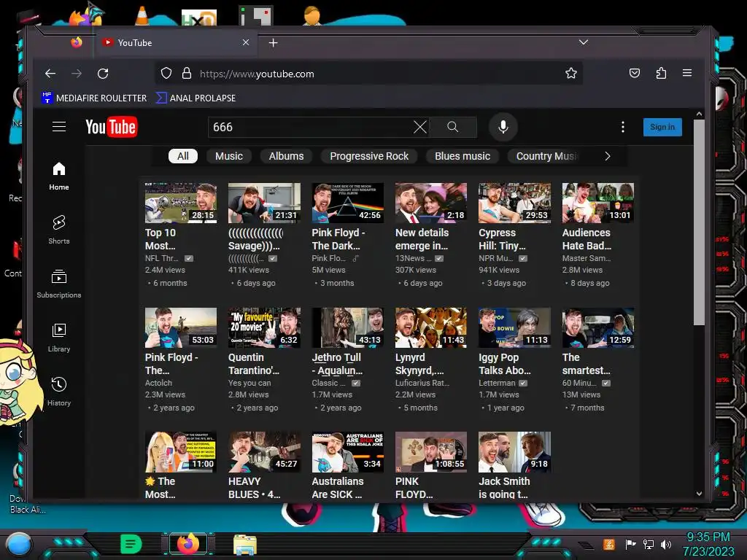Viewport: 747px width, 560px height.
Task: Go back with the browser back arrow
Action: (x=50, y=74)
